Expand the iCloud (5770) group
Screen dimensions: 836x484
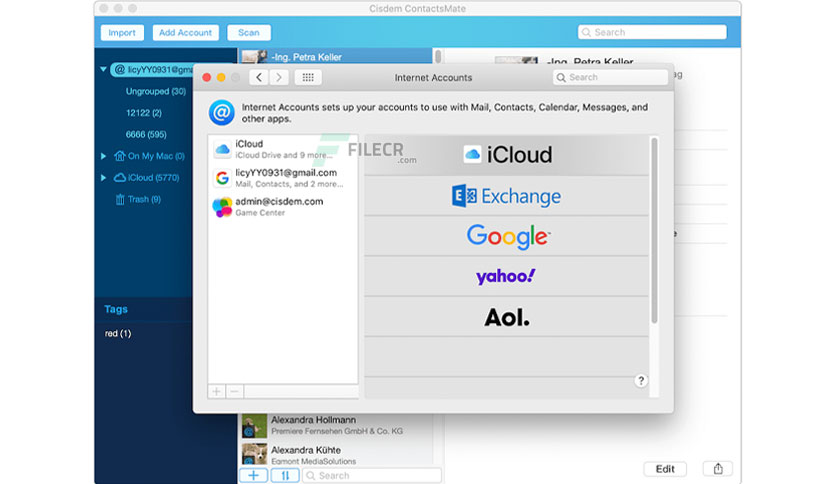click(x=103, y=178)
